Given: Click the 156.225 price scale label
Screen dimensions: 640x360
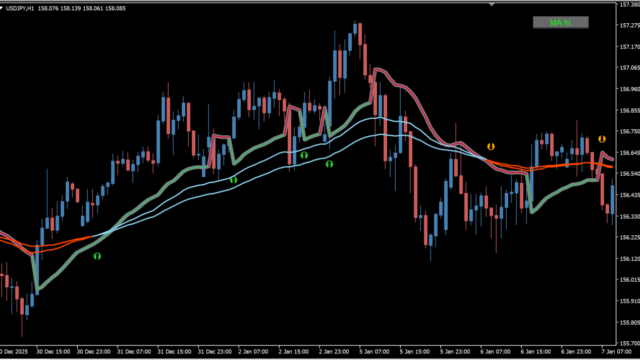Looking at the screenshot, I should pyautogui.click(x=629, y=238).
